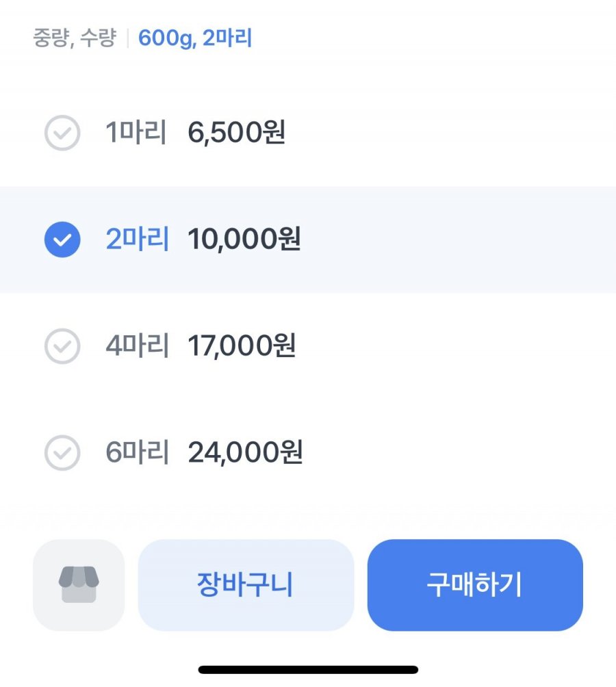The width and height of the screenshot is (616, 687).
Task: Choose the 6마리 option check circle
Action: click(x=62, y=452)
